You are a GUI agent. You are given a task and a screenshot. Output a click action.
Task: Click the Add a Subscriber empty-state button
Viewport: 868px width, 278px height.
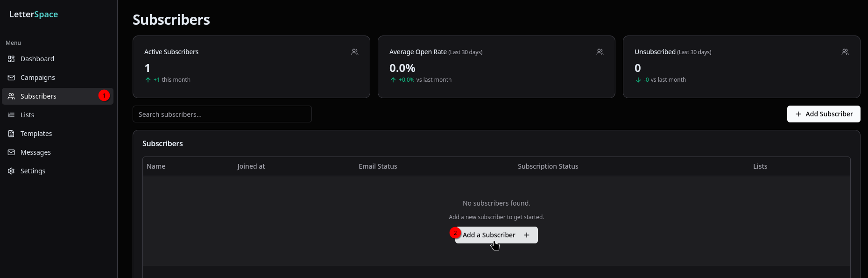tap(496, 235)
